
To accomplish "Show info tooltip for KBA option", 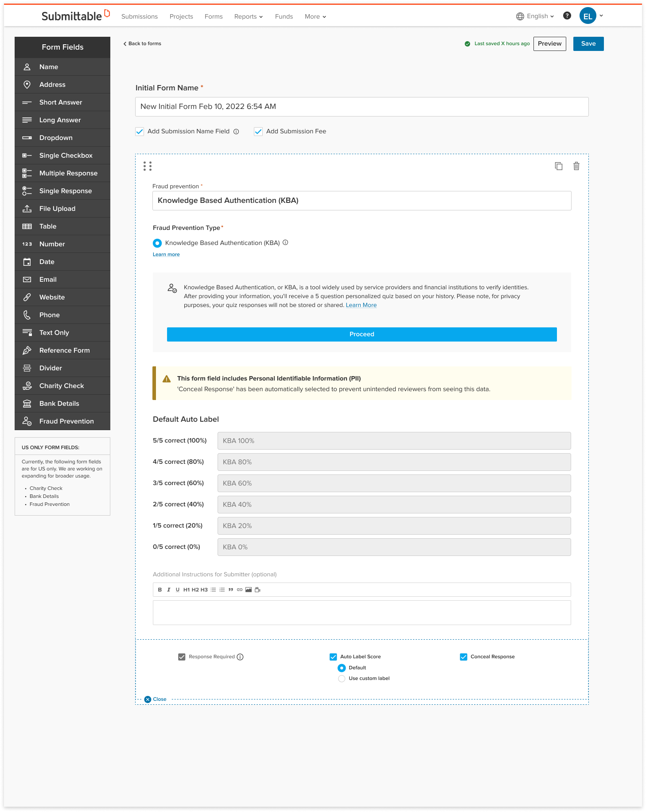I will (x=286, y=242).
